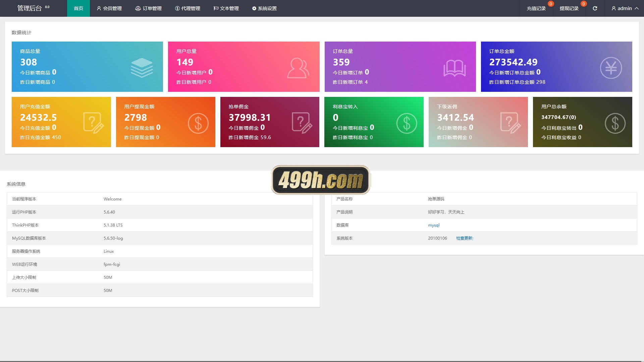Click the commission value 37998.31

click(250, 118)
